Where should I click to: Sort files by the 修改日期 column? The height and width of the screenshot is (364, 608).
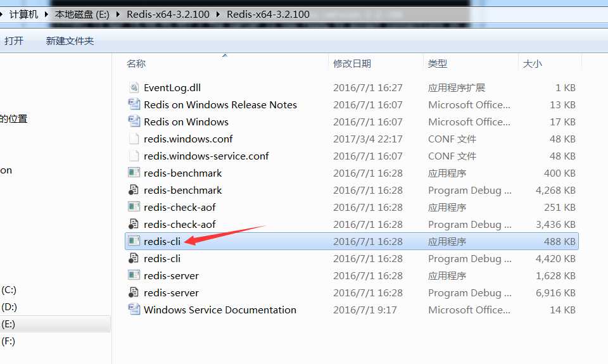352,63
